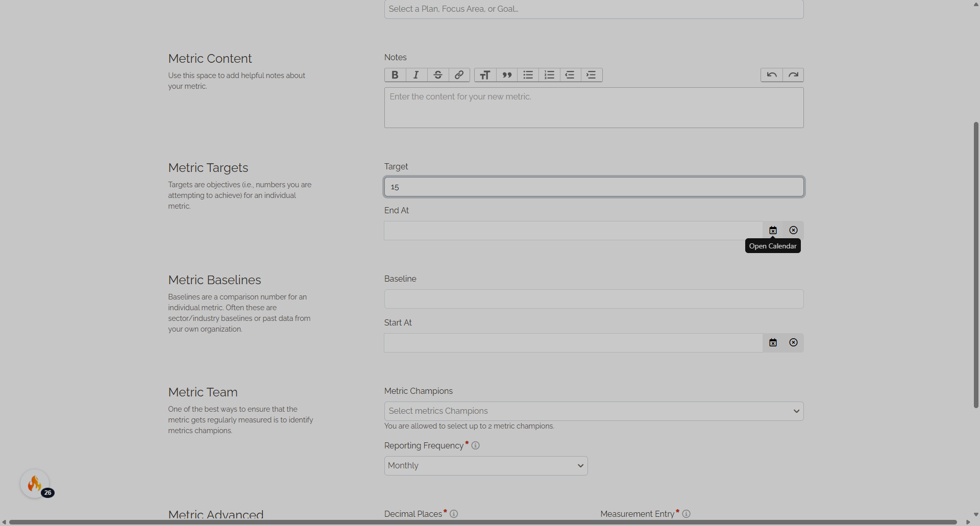
Task: Clear the Start At date
Action: 794,343
